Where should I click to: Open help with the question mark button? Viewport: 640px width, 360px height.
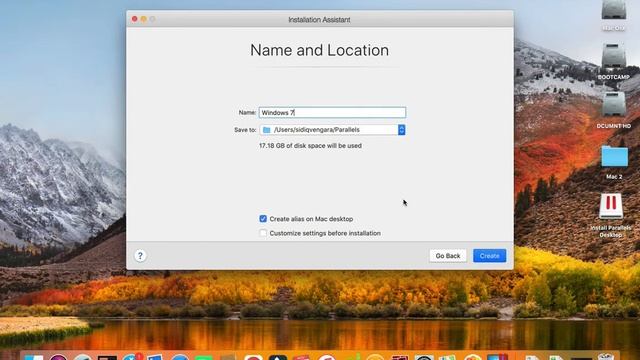[140, 256]
